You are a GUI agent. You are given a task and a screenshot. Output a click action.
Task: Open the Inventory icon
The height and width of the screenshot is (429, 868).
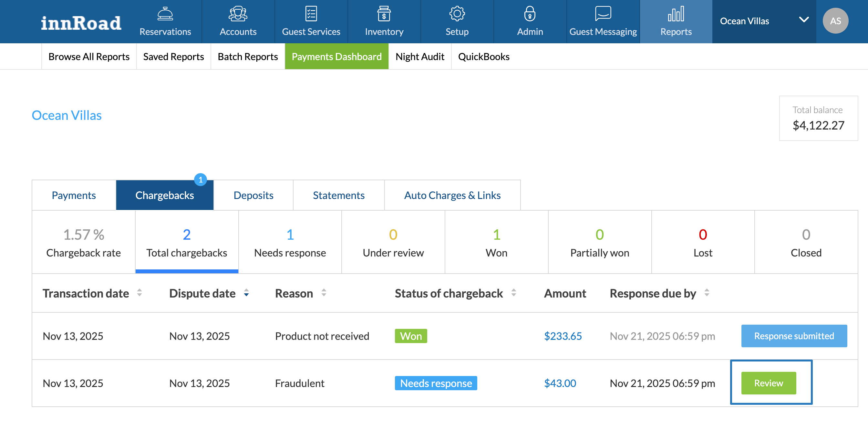pyautogui.click(x=384, y=14)
